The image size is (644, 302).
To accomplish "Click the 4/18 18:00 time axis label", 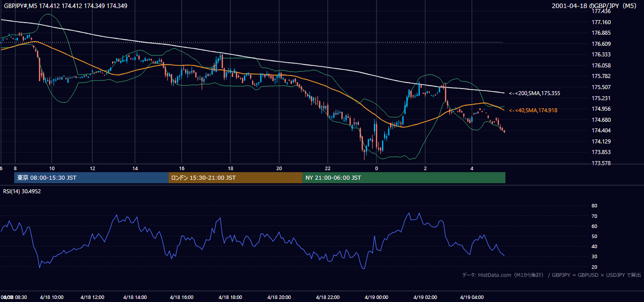I will coord(230,297).
